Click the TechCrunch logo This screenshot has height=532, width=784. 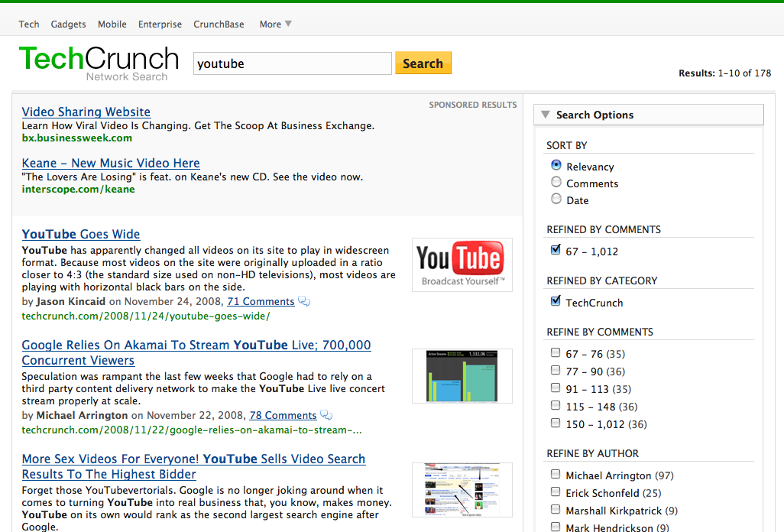coord(99,60)
